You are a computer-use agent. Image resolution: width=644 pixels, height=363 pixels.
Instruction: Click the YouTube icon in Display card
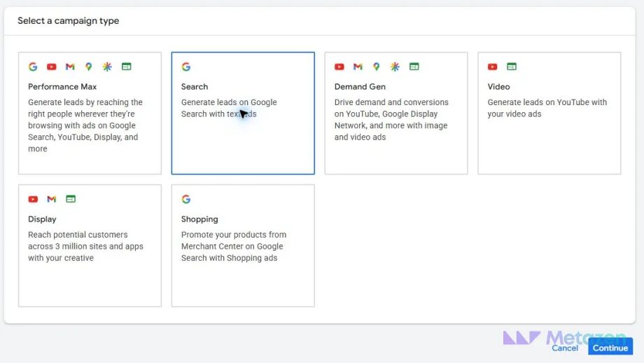(x=33, y=200)
